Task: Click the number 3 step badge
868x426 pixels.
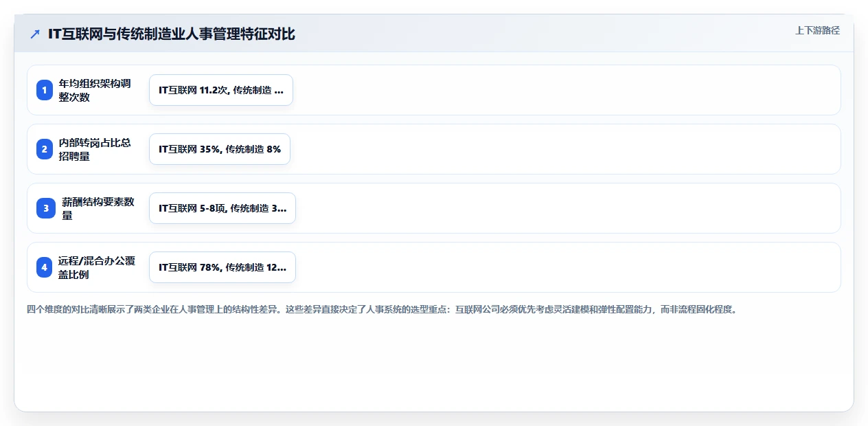Action: point(46,208)
